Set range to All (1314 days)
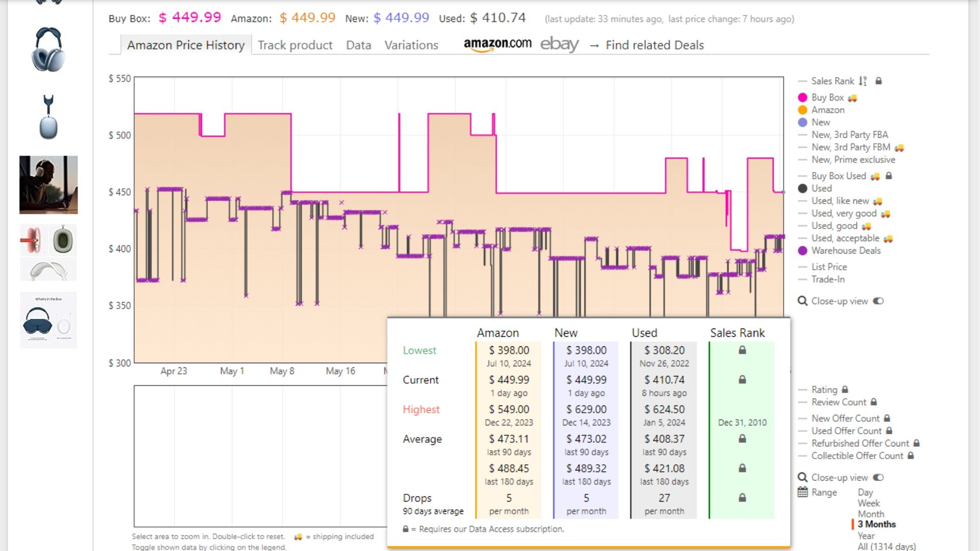The width and height of the screenshot is (980, 551). [887, 546]
